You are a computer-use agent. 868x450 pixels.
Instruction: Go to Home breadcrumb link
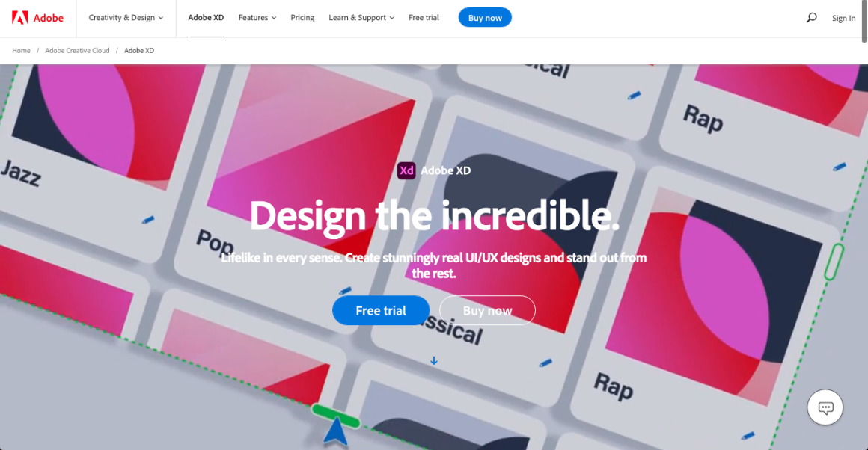21,50
